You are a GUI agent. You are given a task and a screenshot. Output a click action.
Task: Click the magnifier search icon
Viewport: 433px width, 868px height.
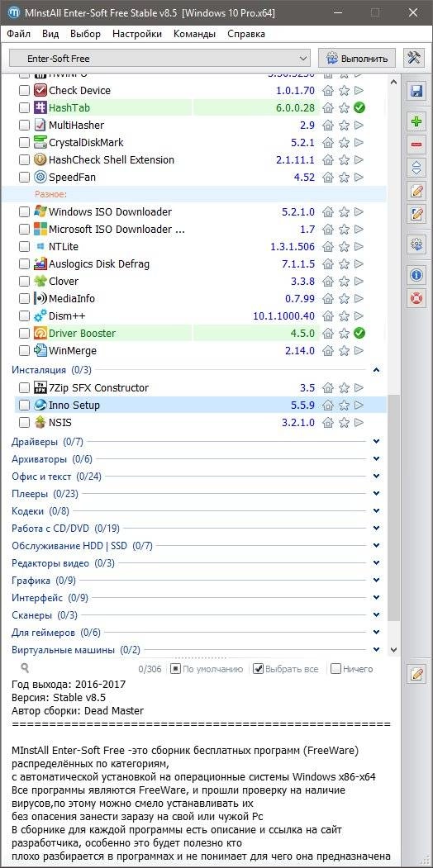(25, 669)
